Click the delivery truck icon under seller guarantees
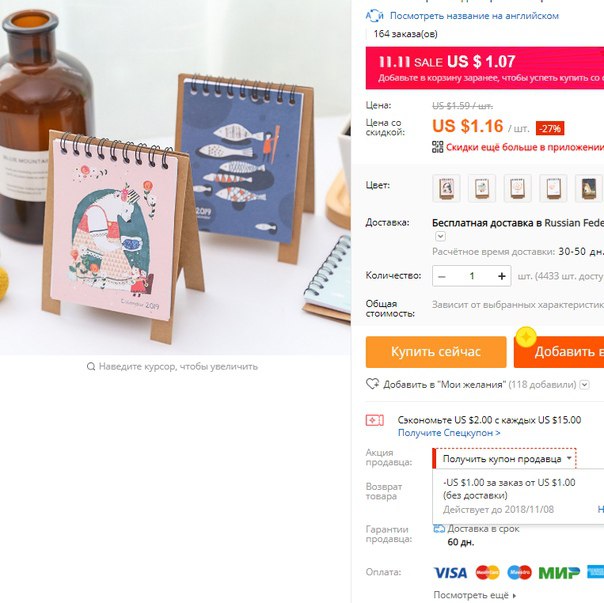604x603 pixels. (x=439, y=529)
